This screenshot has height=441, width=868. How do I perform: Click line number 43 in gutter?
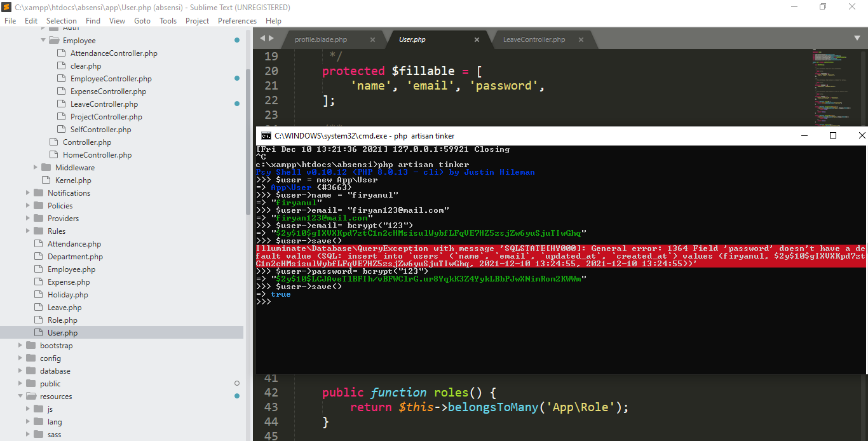click(271, 407)
